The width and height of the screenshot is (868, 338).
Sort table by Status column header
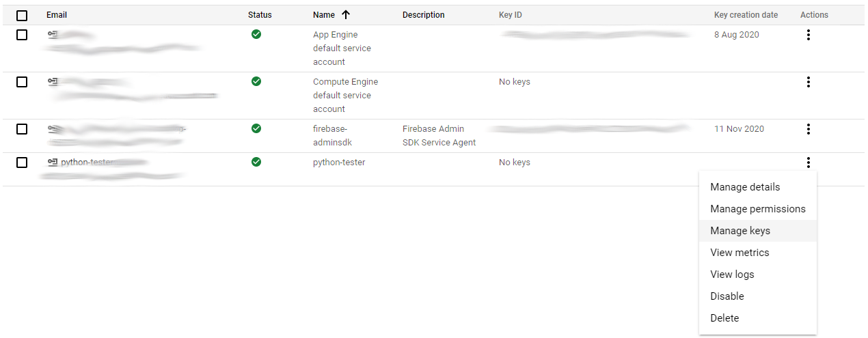(x=260, y=15)
